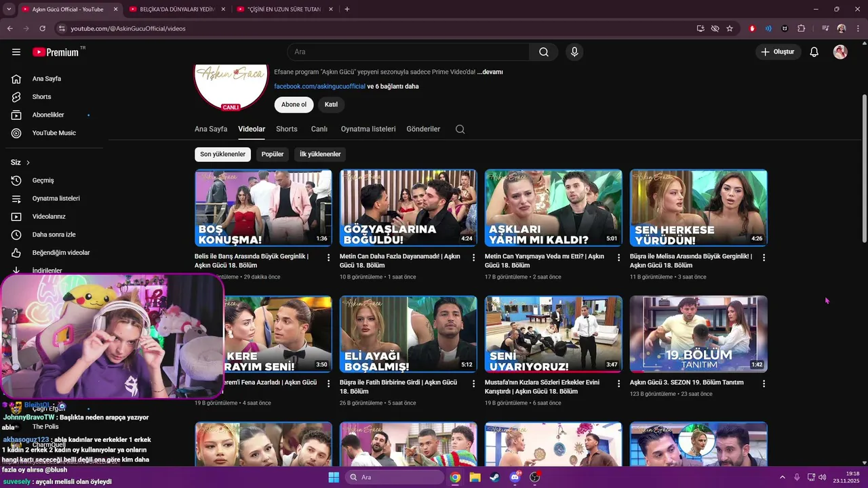
Task: Click the page vertical scrollbar
Action: pyautogui.click(x=864, y=169)
